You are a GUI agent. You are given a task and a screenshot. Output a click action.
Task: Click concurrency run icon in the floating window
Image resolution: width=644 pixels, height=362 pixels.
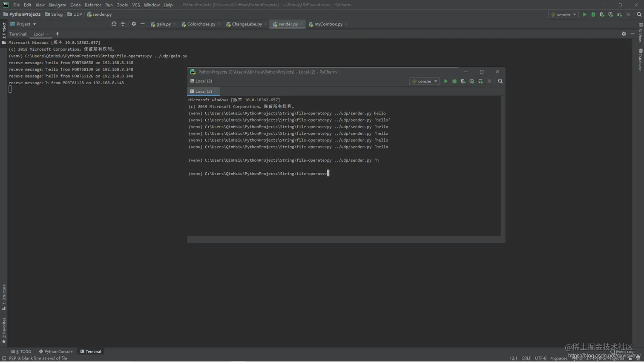click(480, 81)
